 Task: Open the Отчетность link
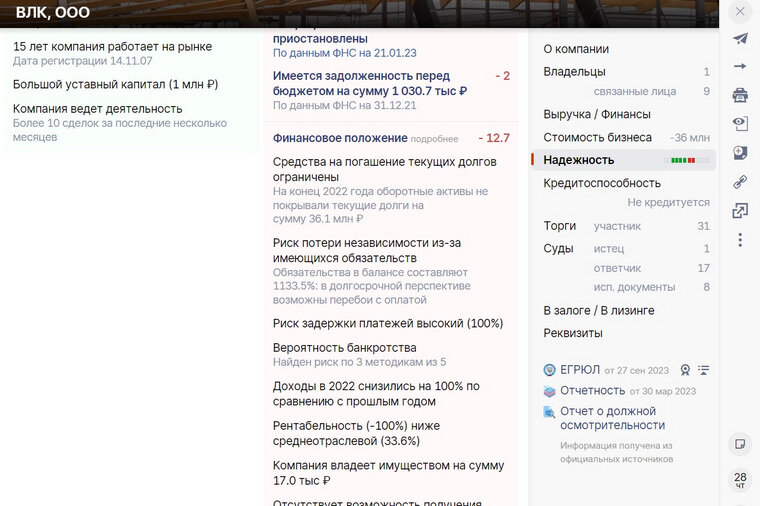click(x=592, y=391)
